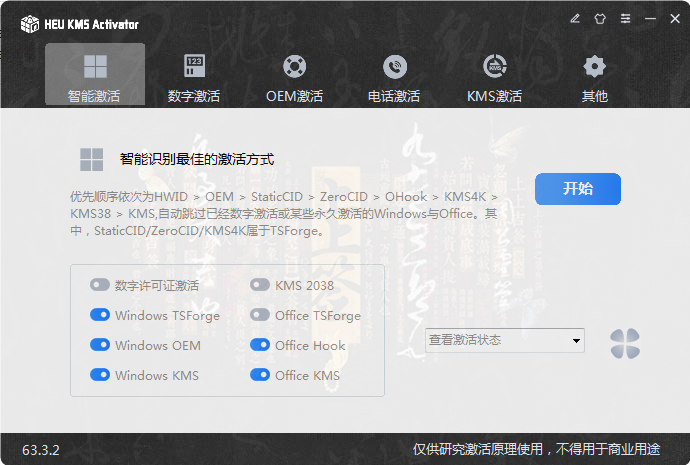The image size is (690, 465).
Task: Disable the Windows TSForge toggle
Action: [100, 315]
